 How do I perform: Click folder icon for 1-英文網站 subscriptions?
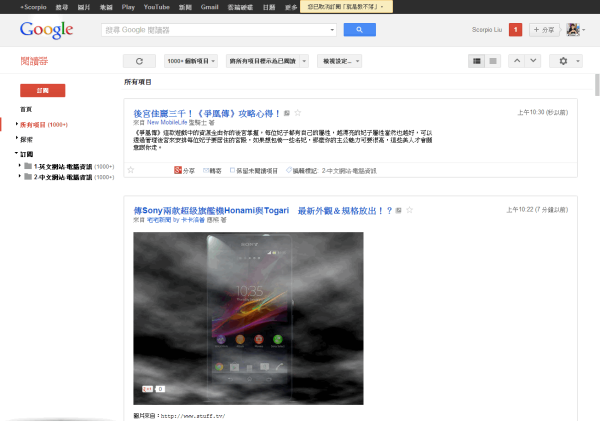pyautogui.click(x=28, y=166)
